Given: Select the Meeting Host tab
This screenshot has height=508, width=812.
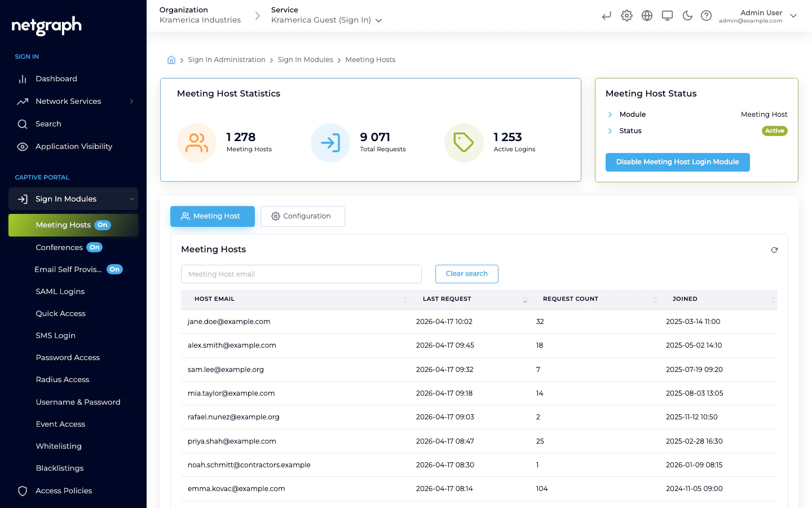Looking at the screenshot, I should click(x=213, y=216).
